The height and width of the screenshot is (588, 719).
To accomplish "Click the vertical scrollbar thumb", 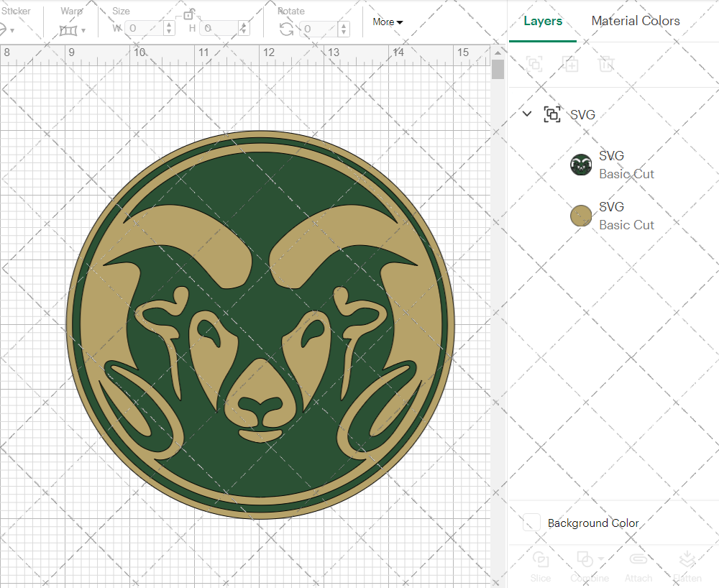I will (498, 70).
